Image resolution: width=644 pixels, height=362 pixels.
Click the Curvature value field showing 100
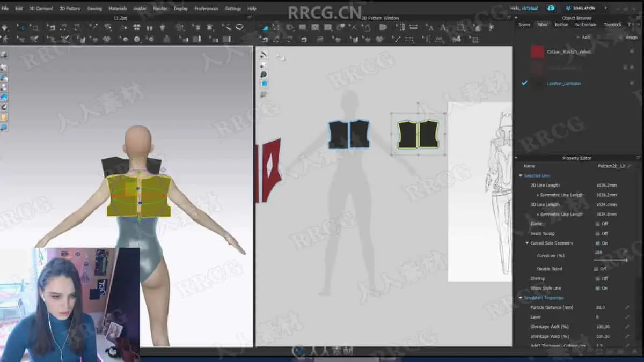[598, 252]
